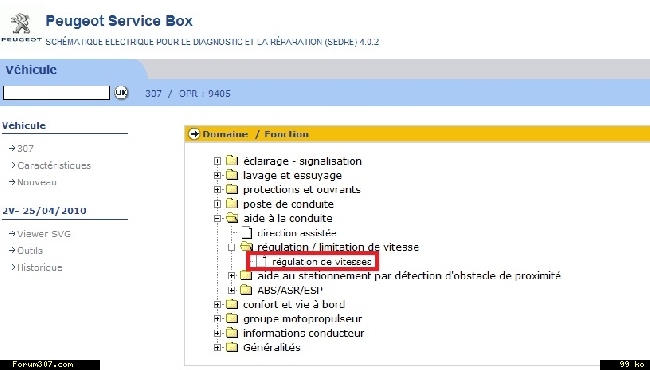Viewport: 650px width, 370px height.
Task: Click the Peugeot lion logo
Action: (x=20, y=24)
